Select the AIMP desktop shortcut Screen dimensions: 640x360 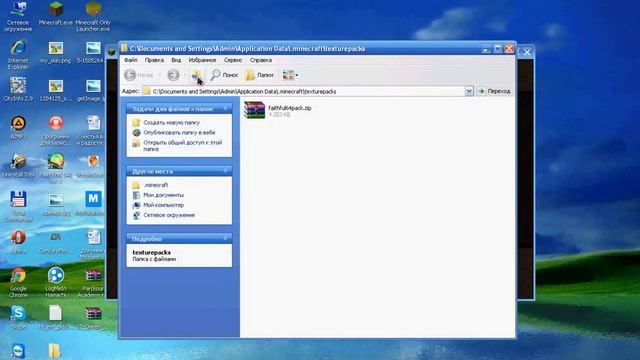point(18,128)
